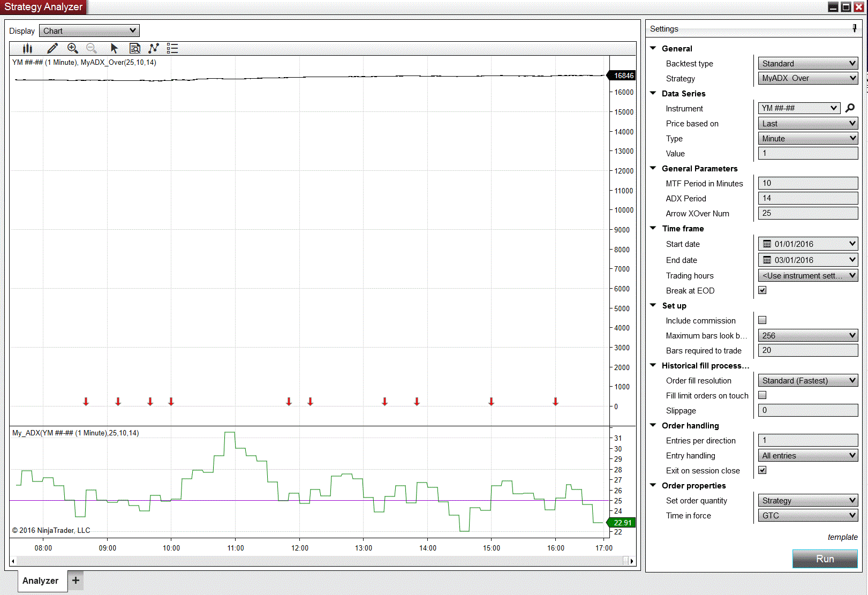Open the indicators line-graph icon
Image resolution: width=868 pixels, height=595 pixels.
pyautogui.click(x=154, y=49)
